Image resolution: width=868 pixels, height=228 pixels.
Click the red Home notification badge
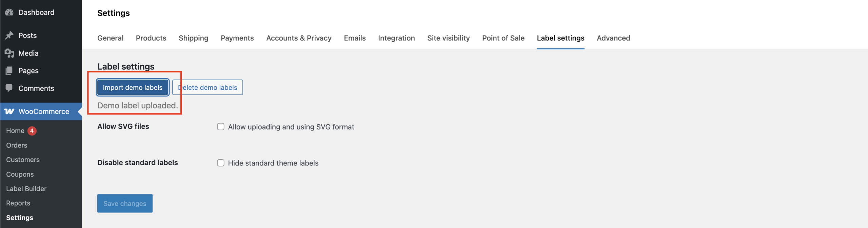coord(32,131)
